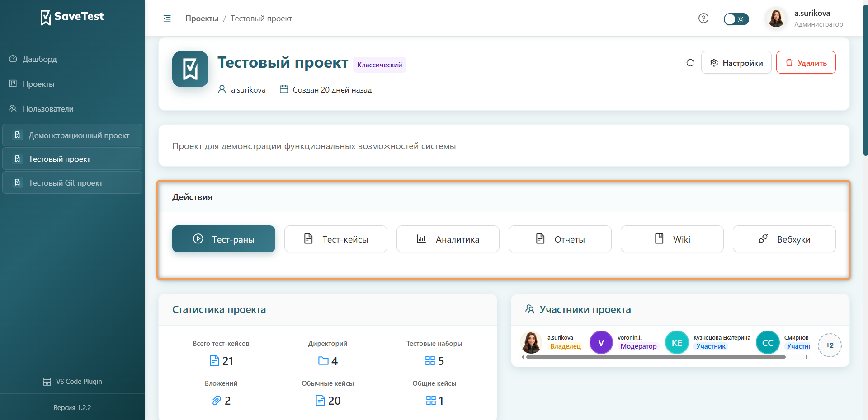
Task: Click the Версия 1.2.2 label
Action: pyautogui.click(x=72, y=408)
